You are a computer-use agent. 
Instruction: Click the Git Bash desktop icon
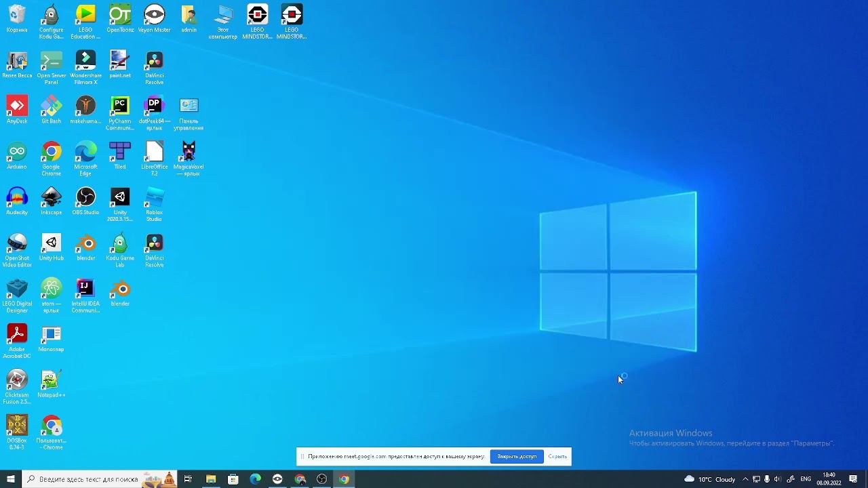[52, 110]
